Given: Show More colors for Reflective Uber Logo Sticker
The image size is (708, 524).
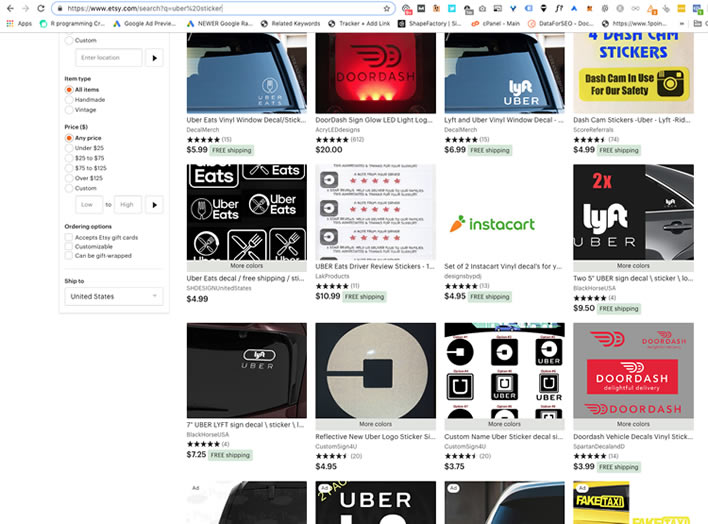Looking at the screenshot, I should (376, 424).
